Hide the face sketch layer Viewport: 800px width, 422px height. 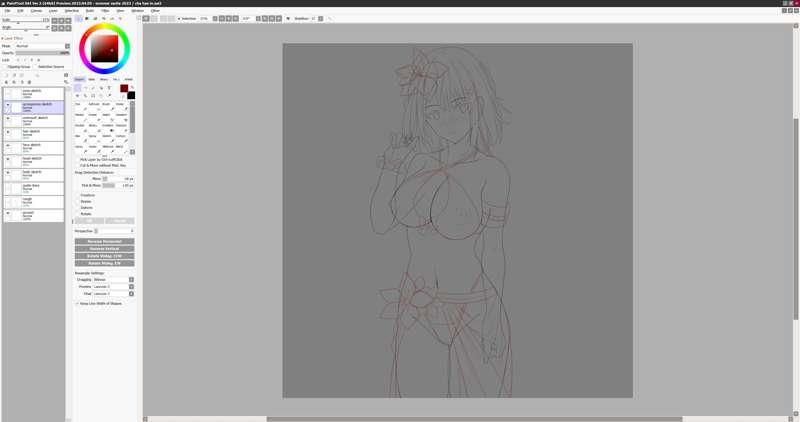[x=8, y=145]
